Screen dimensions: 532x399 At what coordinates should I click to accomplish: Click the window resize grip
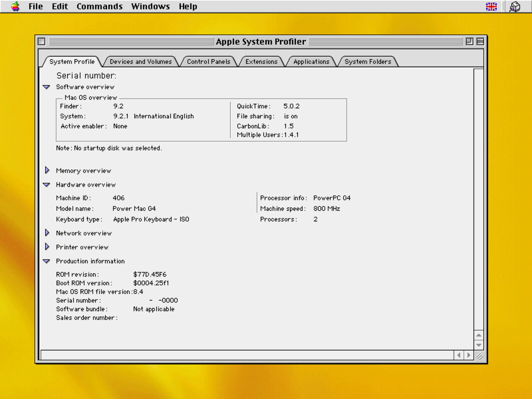coord(479,356)
